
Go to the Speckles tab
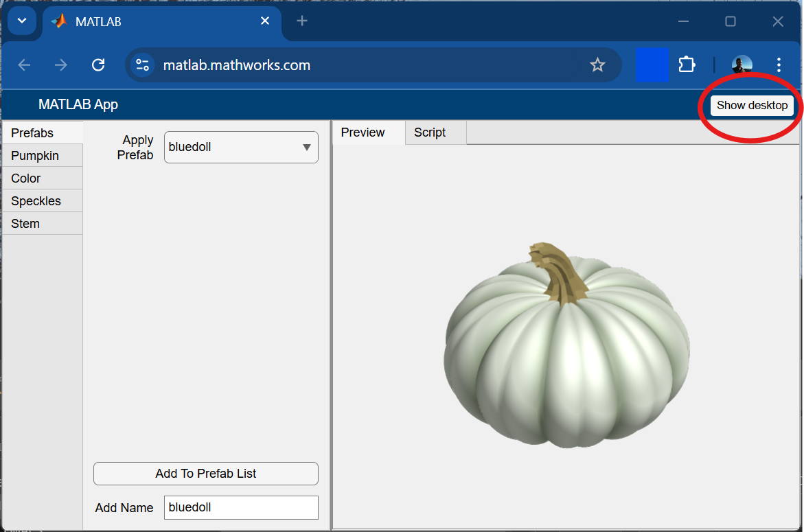pyautogui.click(x=36, y=201)
